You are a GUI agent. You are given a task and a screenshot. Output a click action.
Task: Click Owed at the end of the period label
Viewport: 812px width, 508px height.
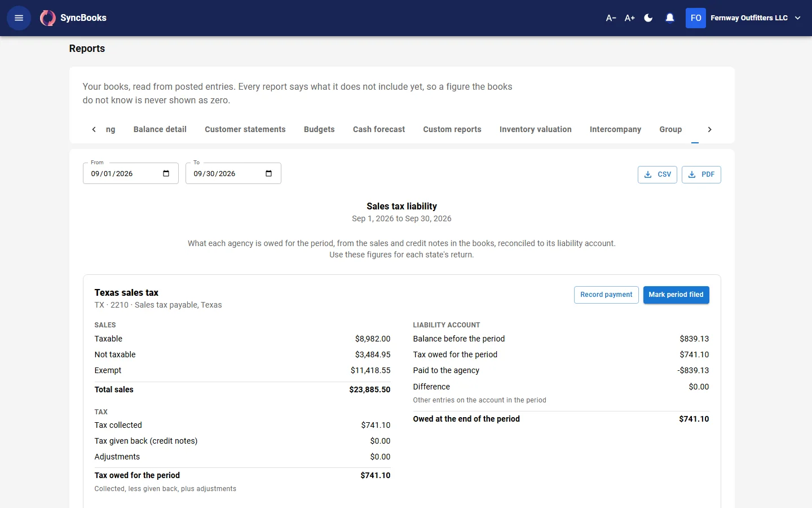click(466, 419)
